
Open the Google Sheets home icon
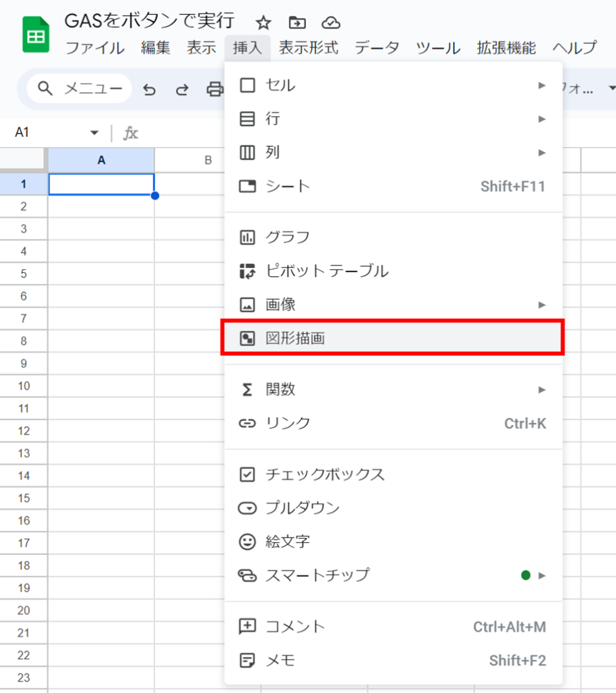tap(36, 35)
